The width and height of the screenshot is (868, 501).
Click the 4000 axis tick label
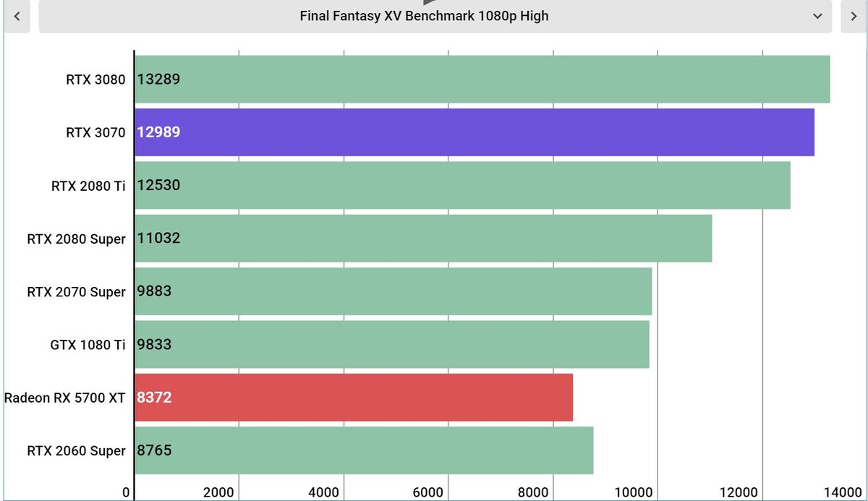pyautogui.click(x=323, y=492)
